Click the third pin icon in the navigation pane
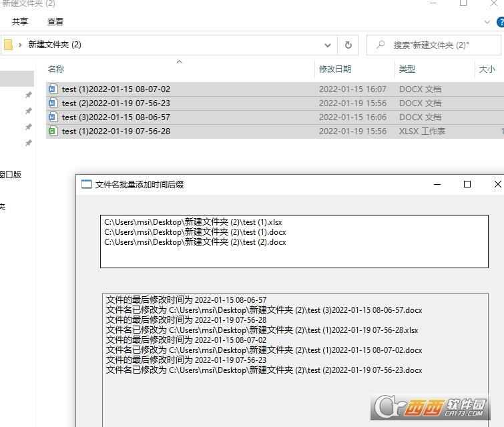This screenshot has height=427, width=504. (29, 127)
